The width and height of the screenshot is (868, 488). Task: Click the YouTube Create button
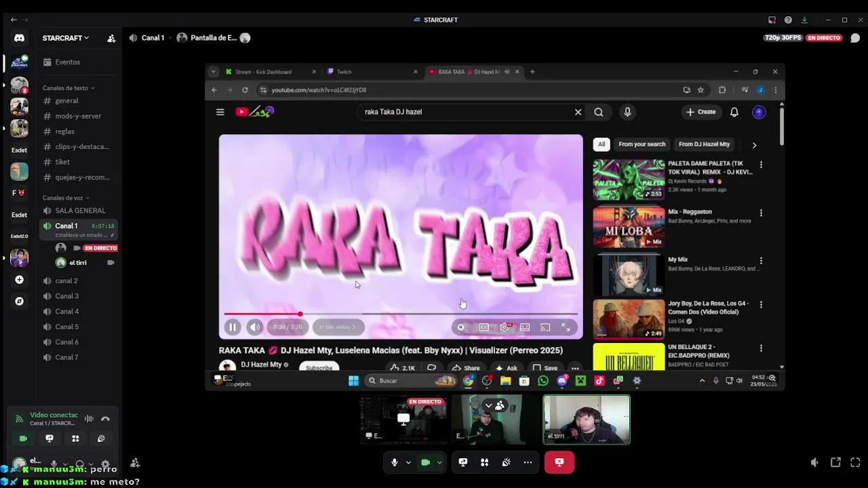click(x=701, y=112)
